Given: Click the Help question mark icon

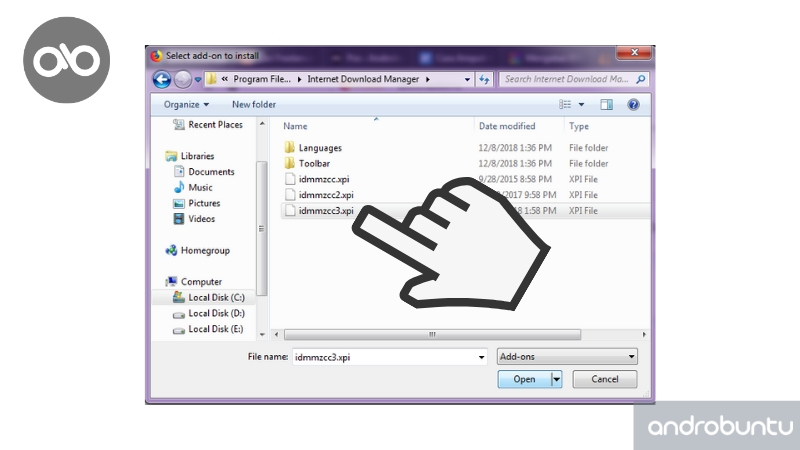Looking at the screenshot, I should tap(633, 105).
